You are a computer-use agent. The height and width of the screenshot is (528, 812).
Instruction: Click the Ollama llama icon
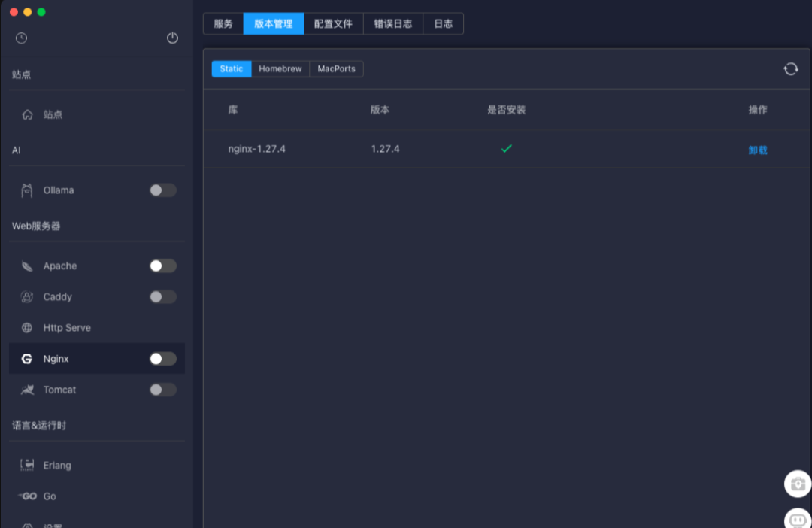(x=27, y=190)
